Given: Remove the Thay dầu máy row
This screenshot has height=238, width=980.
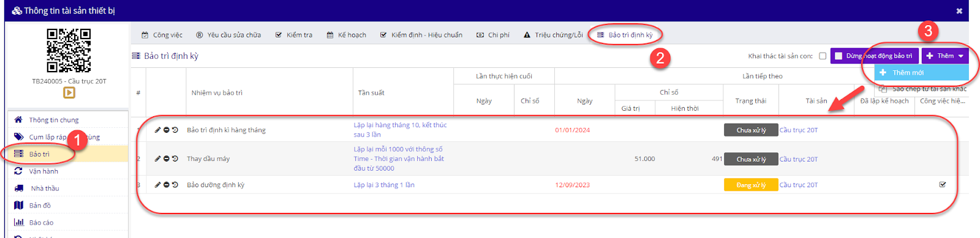Looking at the screenshot, I should coord(166,158).
